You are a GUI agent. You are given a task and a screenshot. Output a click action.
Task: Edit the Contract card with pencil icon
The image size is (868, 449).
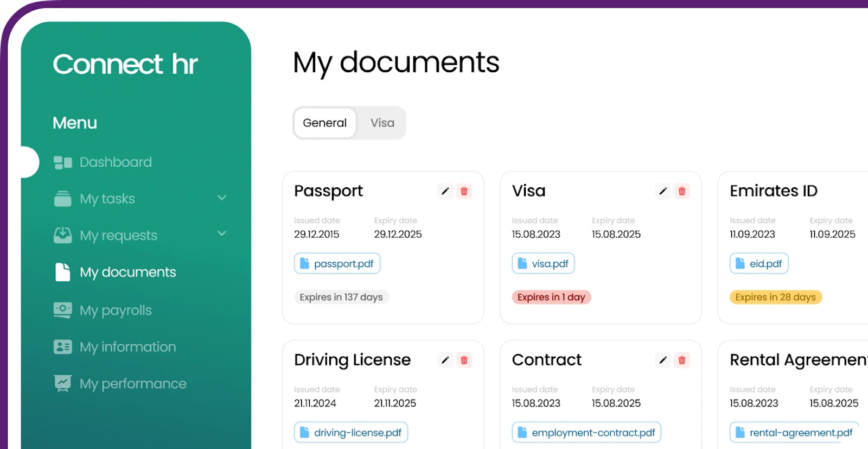pyautogui.click(x=663, y=360)
